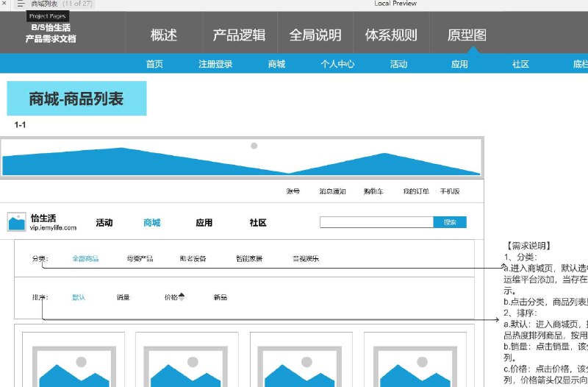Open the 购物车 shopping cart link
Screen dimensions: 588x387
[373, 191]
